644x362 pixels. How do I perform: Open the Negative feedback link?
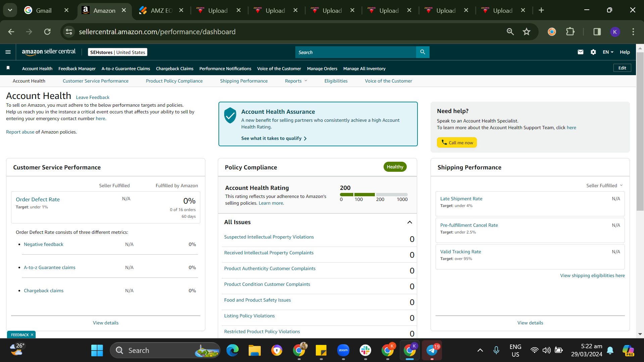43,244
